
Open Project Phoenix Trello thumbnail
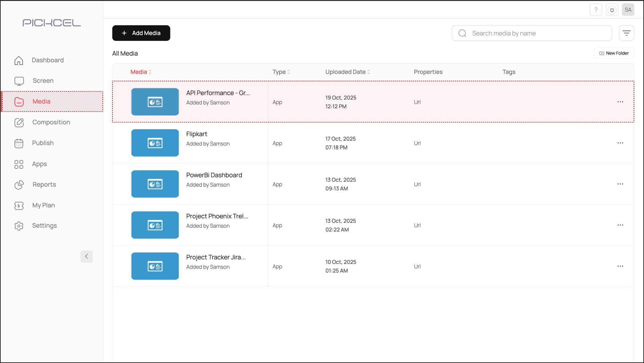pyautogui.click(x=155, y=225)
